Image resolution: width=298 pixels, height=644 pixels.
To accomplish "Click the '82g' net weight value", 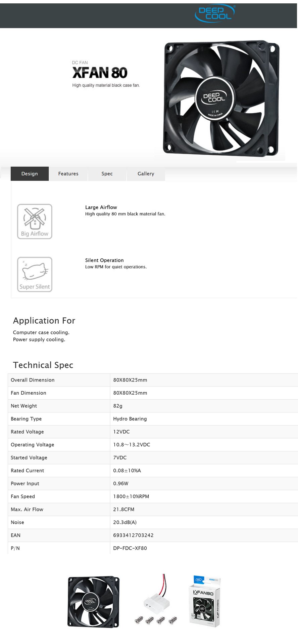I will (118, 406).
